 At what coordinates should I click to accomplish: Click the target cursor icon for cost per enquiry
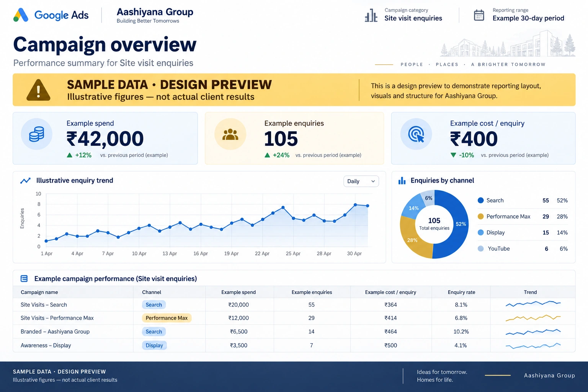416,134
